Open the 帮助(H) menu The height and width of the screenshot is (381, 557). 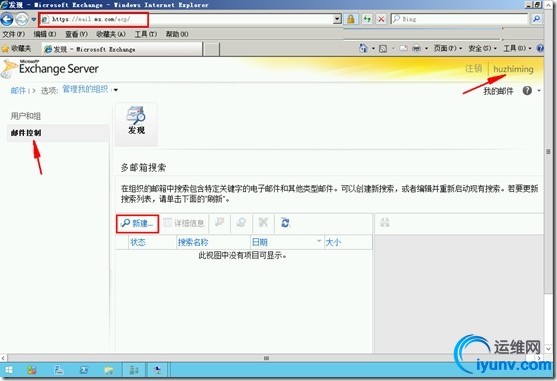tap(177, 34)
